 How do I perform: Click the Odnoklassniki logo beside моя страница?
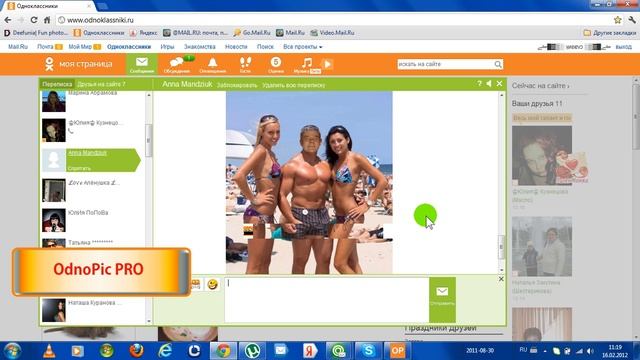click(49, 64)
